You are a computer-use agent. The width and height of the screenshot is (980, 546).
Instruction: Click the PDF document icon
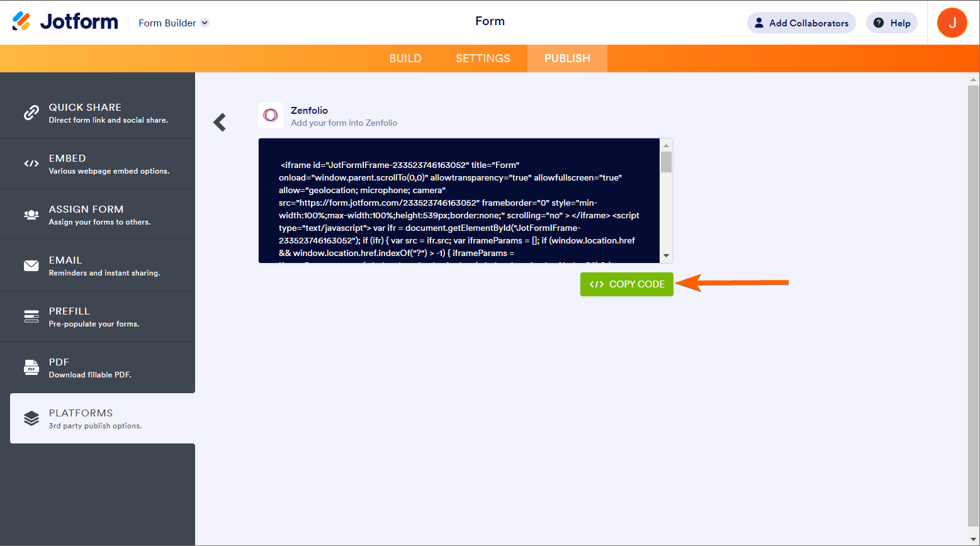(x=31, y=367)
